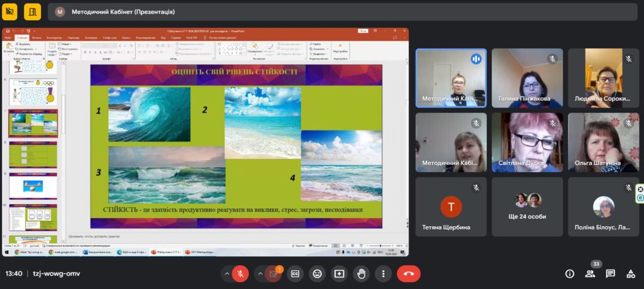Click the audio indicator on the speaking tile

(476, 59)
